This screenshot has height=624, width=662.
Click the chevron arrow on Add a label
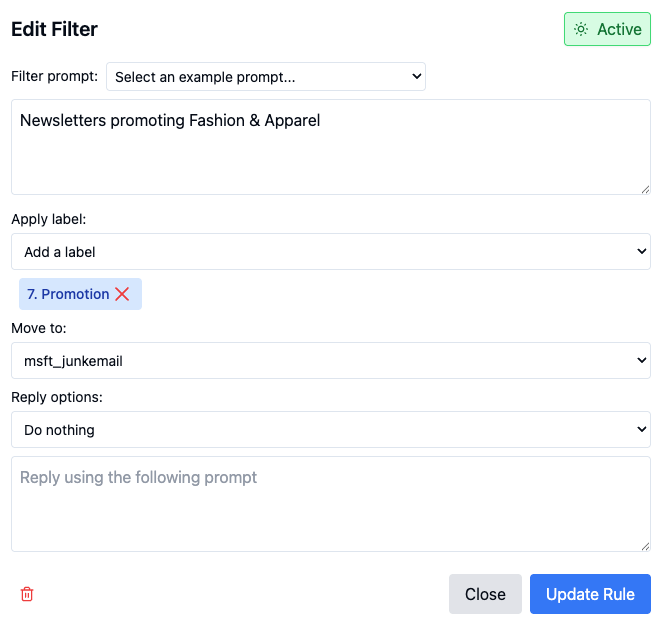(x=642, y=251)
